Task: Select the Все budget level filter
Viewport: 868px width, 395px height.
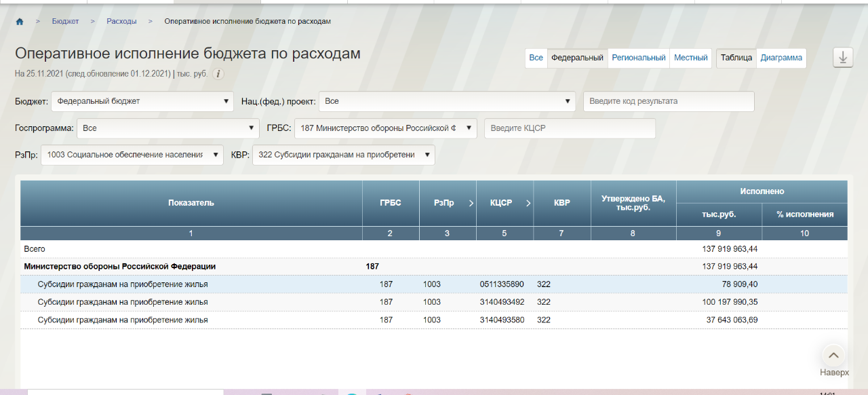Action: [536, 58]
